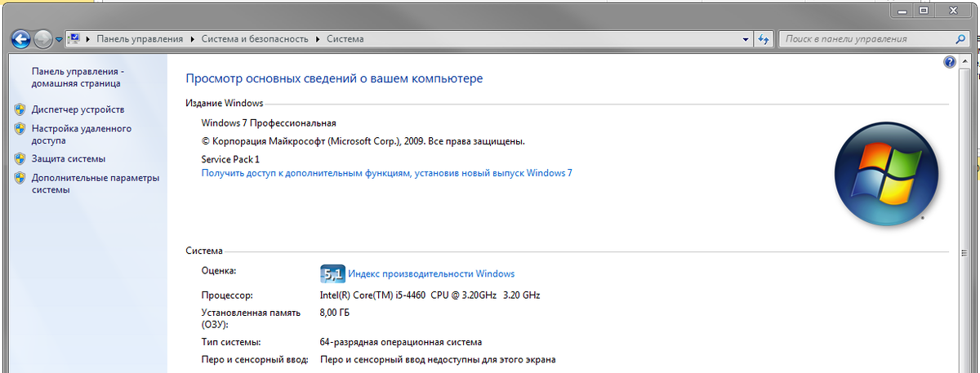Go back with the blue arrow button

pos(22,38)
